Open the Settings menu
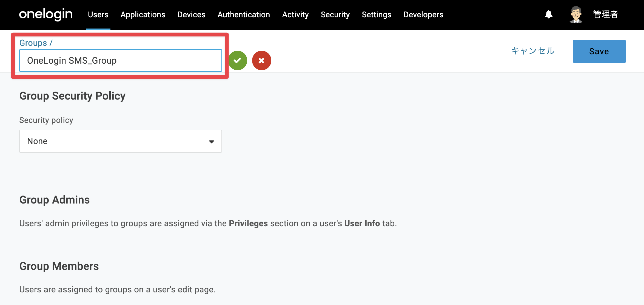Screen dimensions: 644x305 pos(377,15)
